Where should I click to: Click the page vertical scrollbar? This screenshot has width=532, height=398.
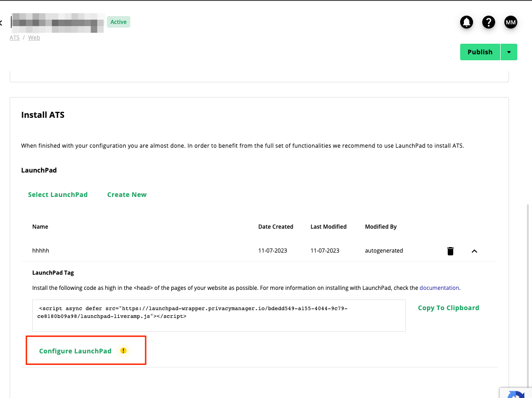528,295
